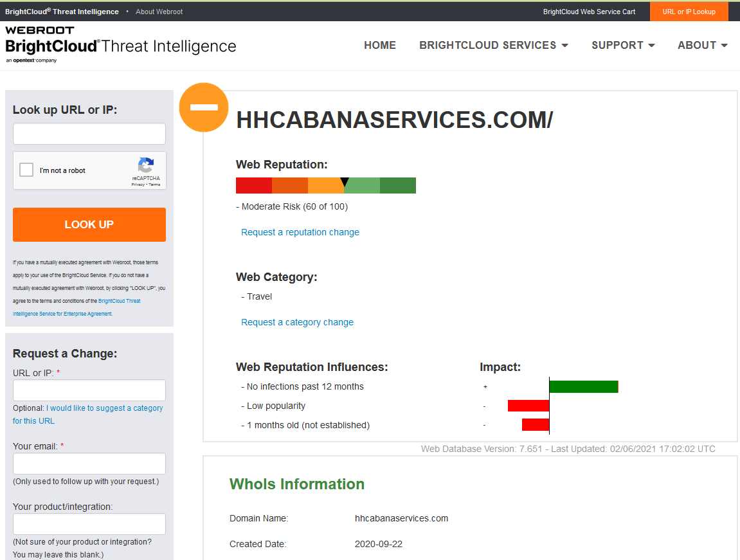Click the Your email input field

point(89,464)
